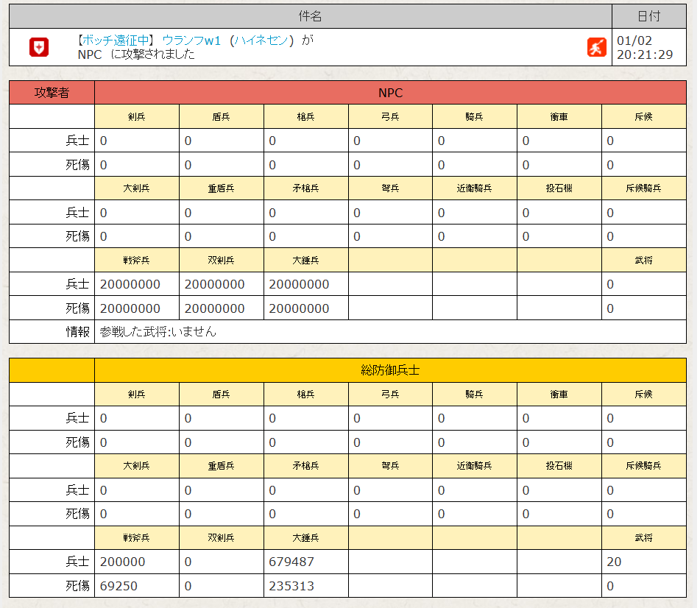Screen dimensions: 700x608
Task: Open the ウランフw1 player profile link
Action: 191,40
